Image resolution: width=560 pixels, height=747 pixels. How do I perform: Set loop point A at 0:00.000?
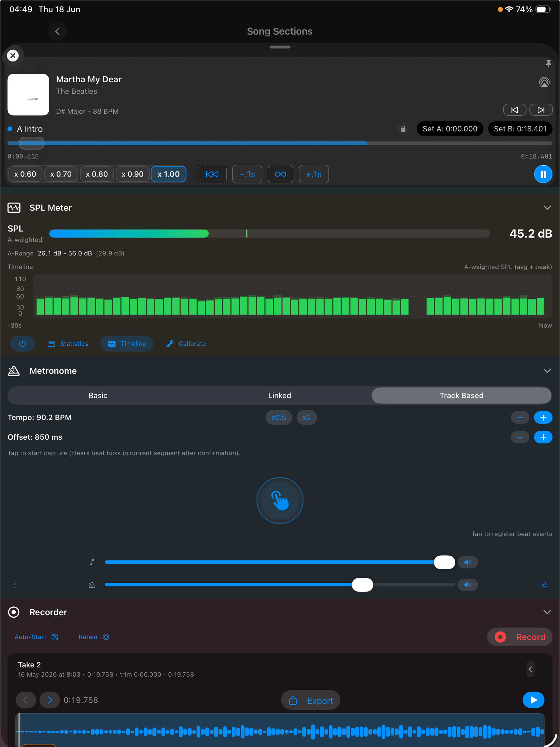[x=450, y=129]
